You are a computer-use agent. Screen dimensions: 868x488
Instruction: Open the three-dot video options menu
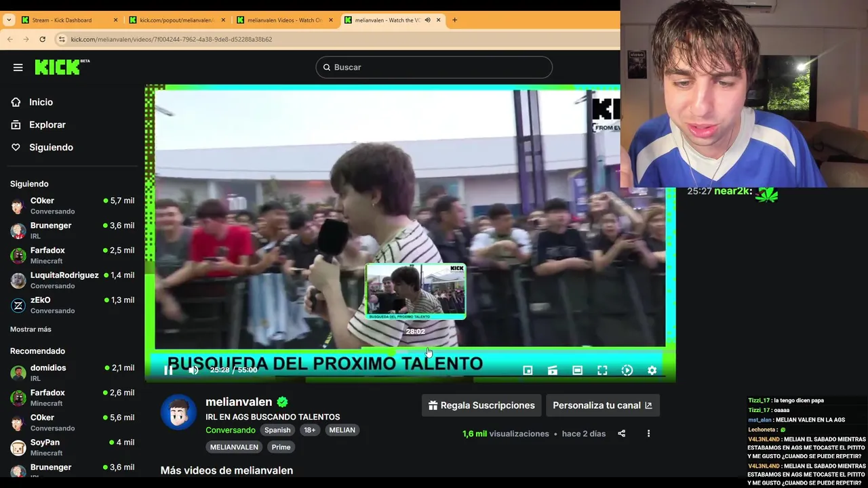point(648,434)
